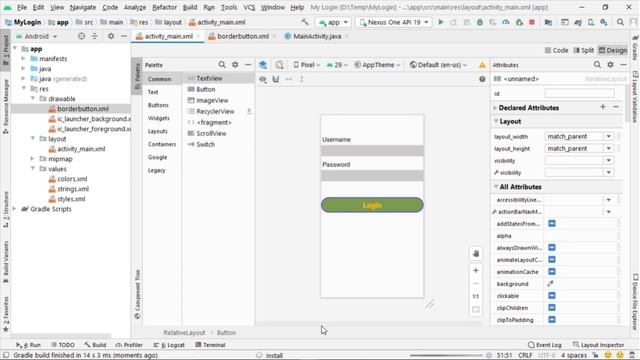The image size is (640, 360).
Task: Open the Pixel device dropdown
Action: [x=307, y=65]
